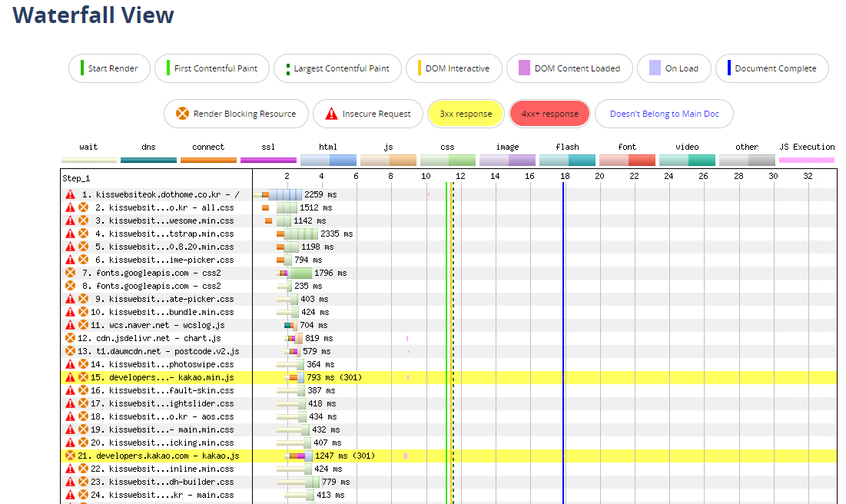Click the red 4xx+ response badge
The image size is (846, 504).
pyautogui.click(x=549, y=114)
